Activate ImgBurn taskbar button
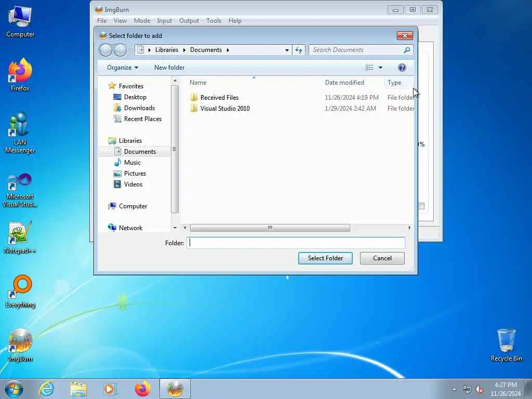Screen dimensions: 532x399 [x=175, y=389]
